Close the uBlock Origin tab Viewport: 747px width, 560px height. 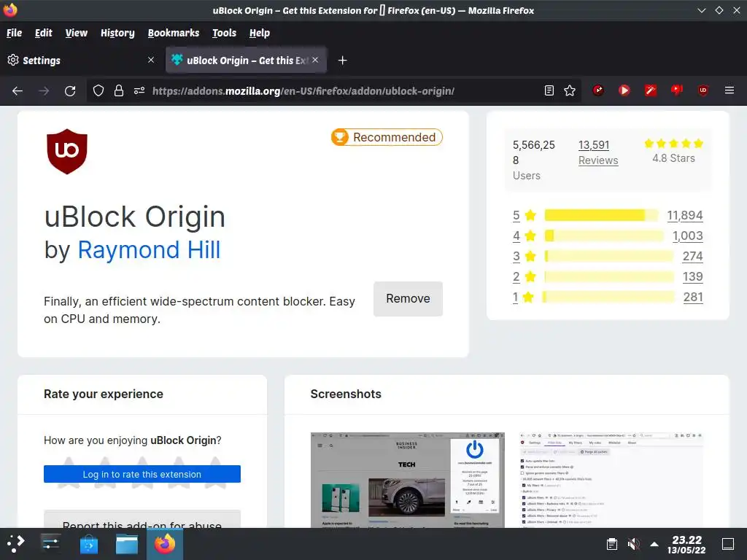pos(315,60)
